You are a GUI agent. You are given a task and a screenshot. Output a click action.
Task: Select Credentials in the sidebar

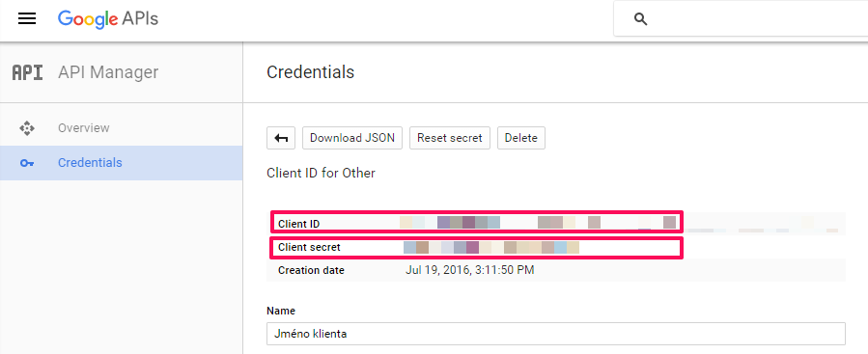pos(122,163)
